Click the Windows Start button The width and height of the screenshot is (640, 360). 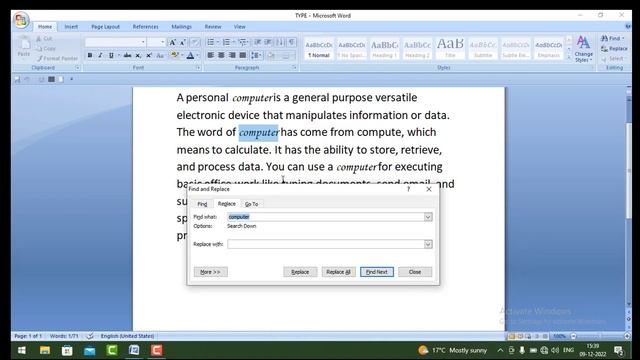(x=22, y=350)
